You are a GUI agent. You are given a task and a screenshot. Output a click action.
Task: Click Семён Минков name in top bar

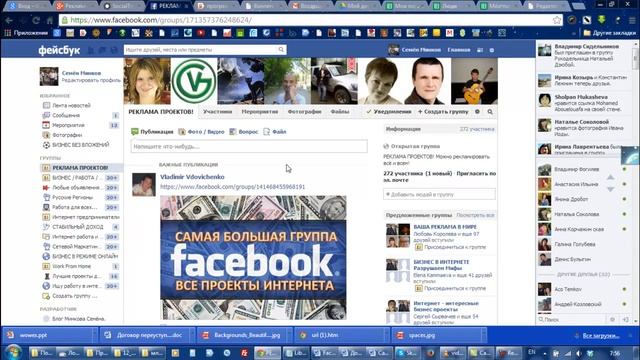point(421,50)
